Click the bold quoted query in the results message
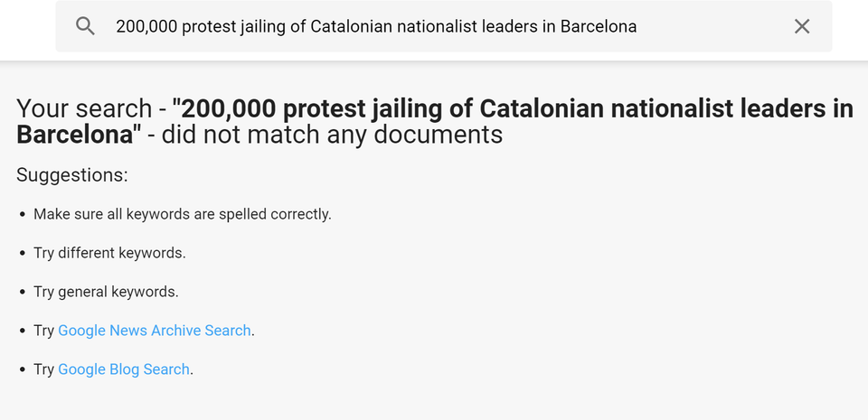 [x=515, y=110]
